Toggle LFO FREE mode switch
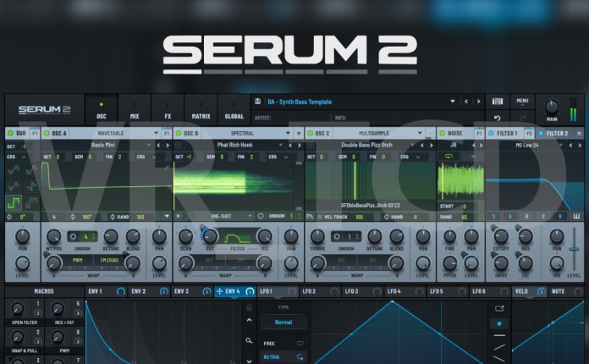 click(x=300, y=343)
